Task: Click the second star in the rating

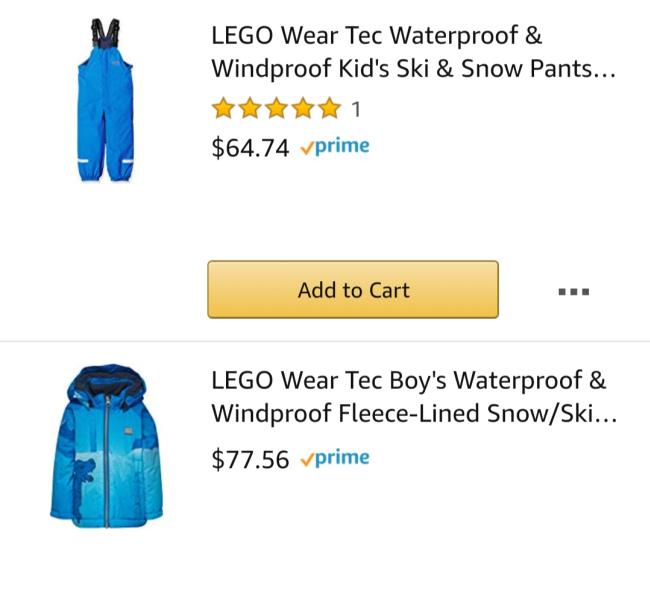Action: pos(249,108)
